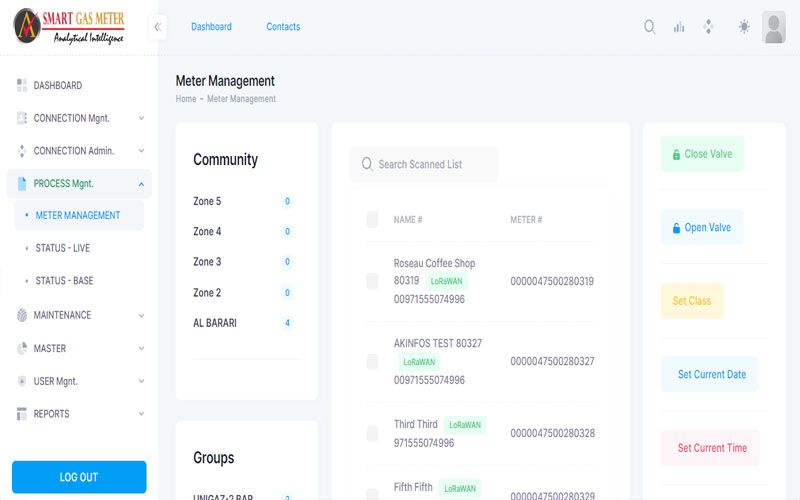Toggle the select-all checkbox in table header
Image resolution: width=800 pixels, height=500 pixels.
click(372, 219)
